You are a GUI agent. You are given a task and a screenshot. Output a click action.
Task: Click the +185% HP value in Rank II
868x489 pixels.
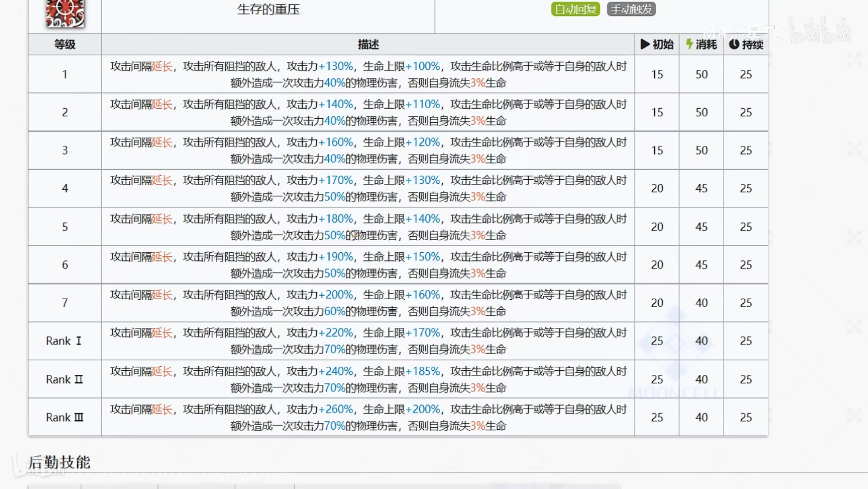pos(422,371)
